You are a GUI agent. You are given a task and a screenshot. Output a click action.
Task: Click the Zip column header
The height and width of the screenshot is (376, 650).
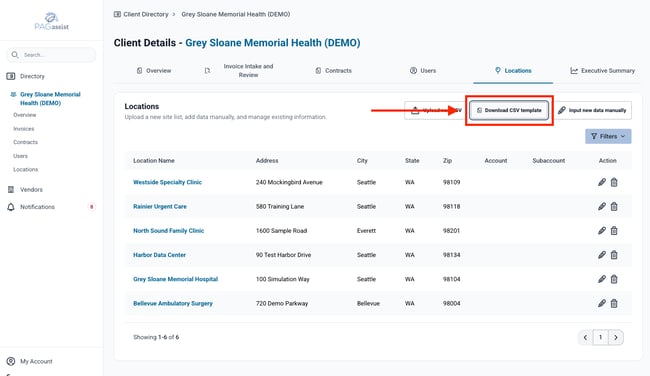coord(447,160)
